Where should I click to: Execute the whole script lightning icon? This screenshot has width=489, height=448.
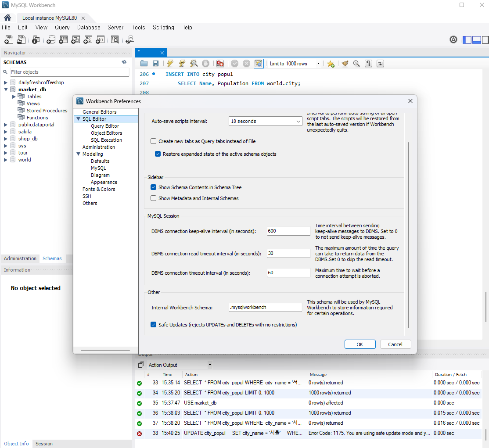tap(170, 64)
